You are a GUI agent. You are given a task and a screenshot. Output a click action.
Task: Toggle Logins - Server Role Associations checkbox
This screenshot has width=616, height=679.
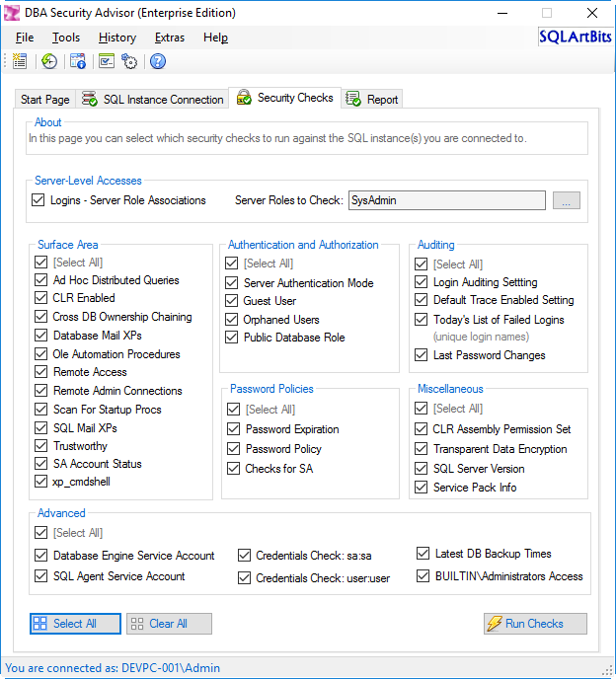[x=40, y=200]
